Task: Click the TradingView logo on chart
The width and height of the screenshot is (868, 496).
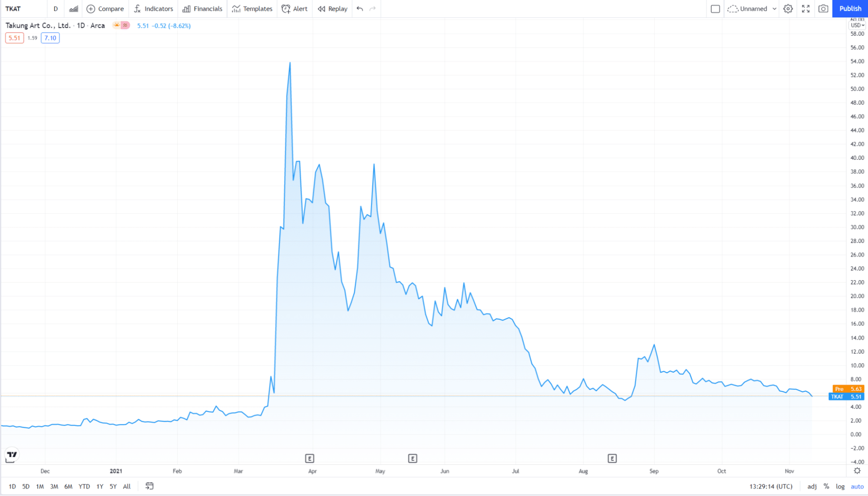Action: 12,455
